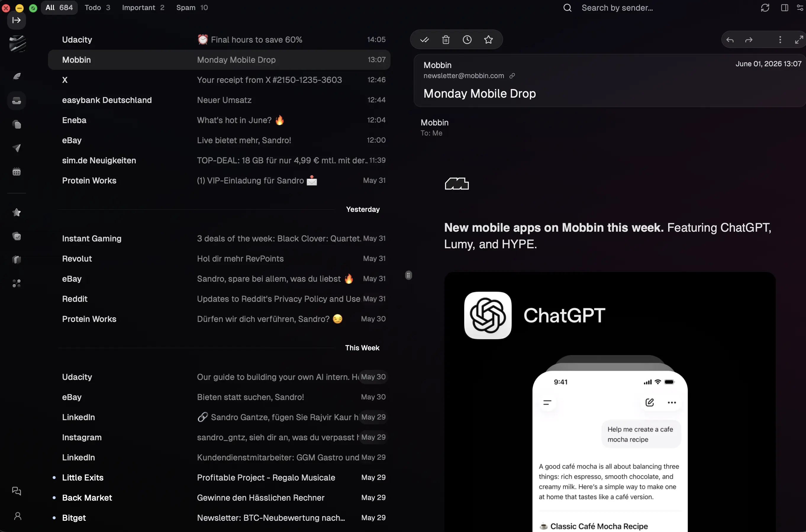Open LinkedIn Kundendienstmitarbeiter GGM Gastro email
806x532 pixels.
(219, 457)
